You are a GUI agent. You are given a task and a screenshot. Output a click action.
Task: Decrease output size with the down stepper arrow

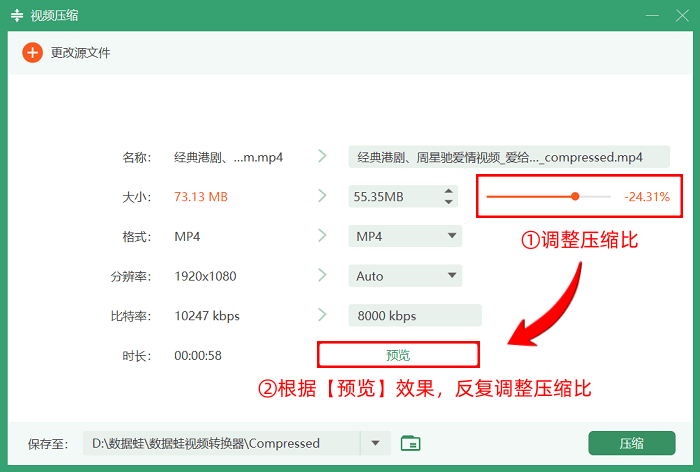(449, 202)
